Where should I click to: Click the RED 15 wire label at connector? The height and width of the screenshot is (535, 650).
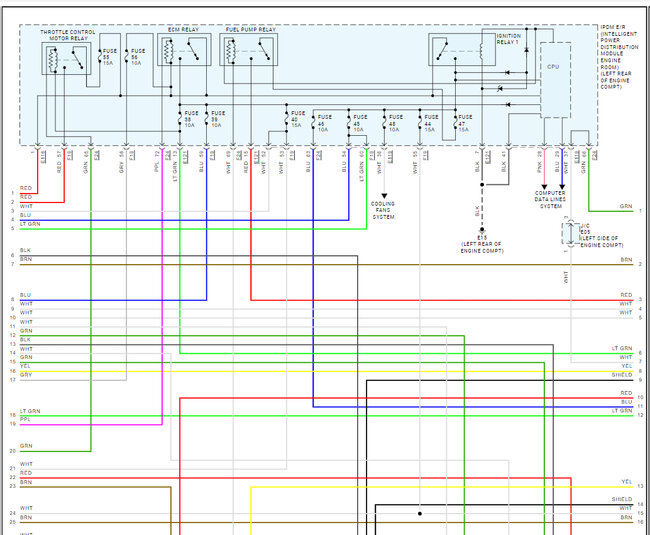(246, 162)
